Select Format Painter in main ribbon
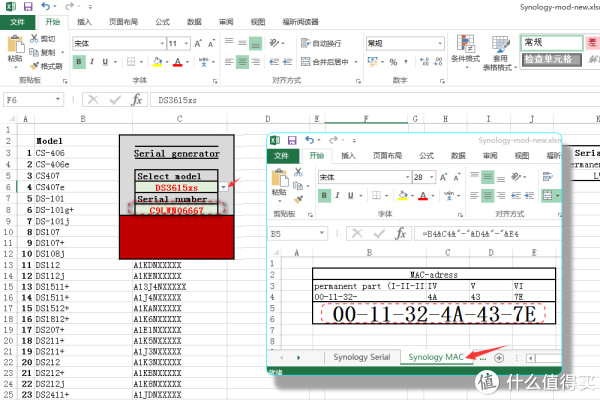The width and height of the screenshot is (600, 400). pyautogui.click(x=46, y=66)
